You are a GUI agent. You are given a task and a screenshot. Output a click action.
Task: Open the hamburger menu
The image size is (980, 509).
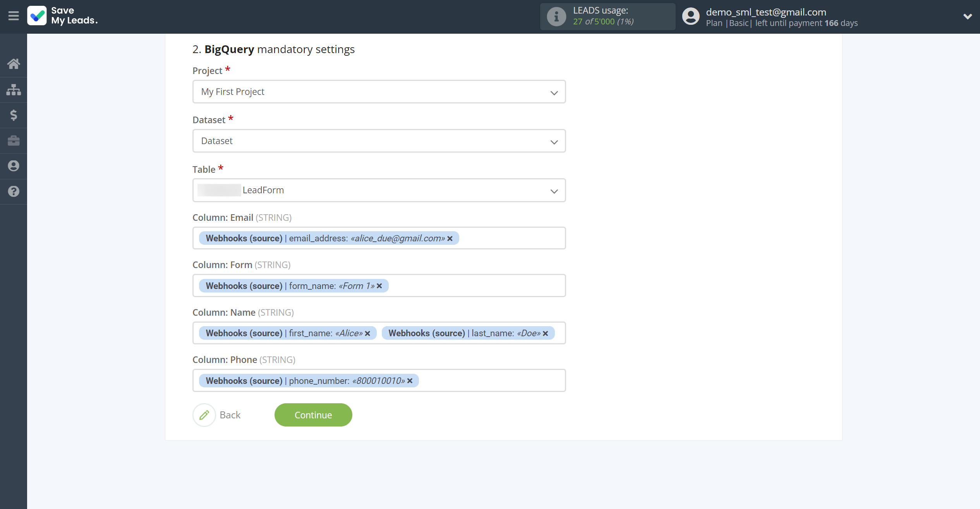pyautogui.click(x=14, y=16)
